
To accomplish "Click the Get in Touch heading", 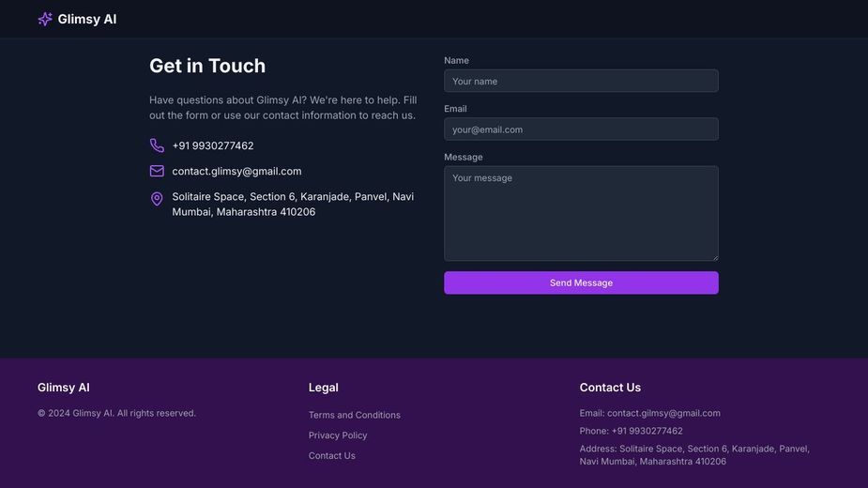I will point(207,66).
